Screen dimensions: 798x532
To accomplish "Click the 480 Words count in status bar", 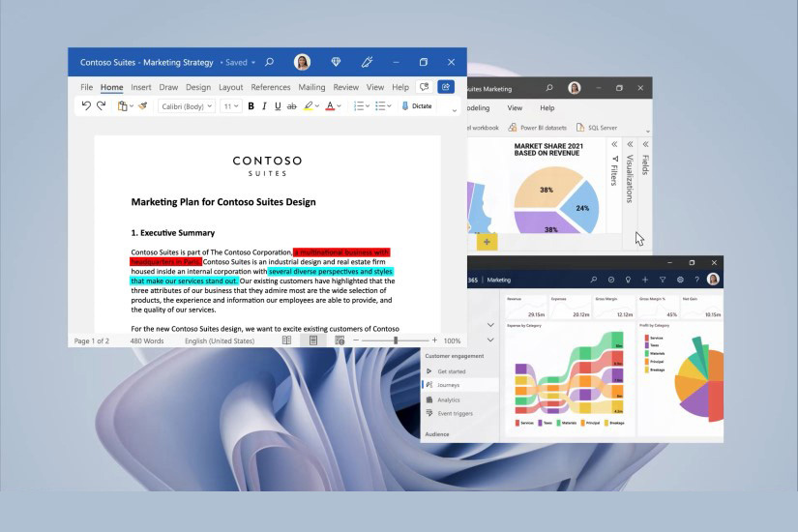I will pos(147,340).
